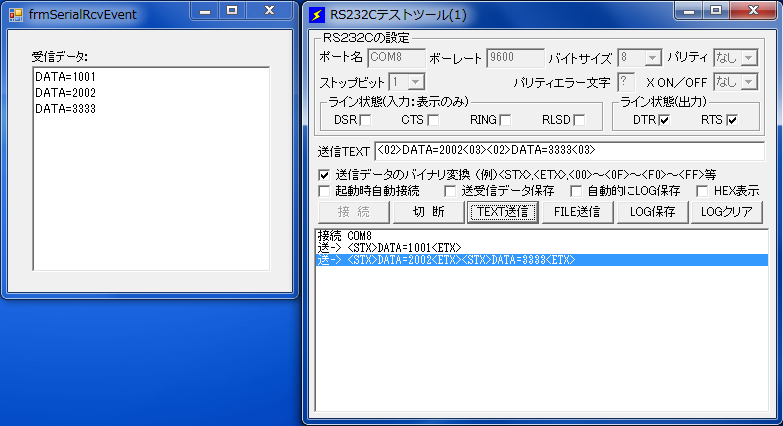The width and height of the screenshot is (783, 426).
Task: Open the X ON/OFF dropdown
Action: pyautogui.click(x=748, y=82)
